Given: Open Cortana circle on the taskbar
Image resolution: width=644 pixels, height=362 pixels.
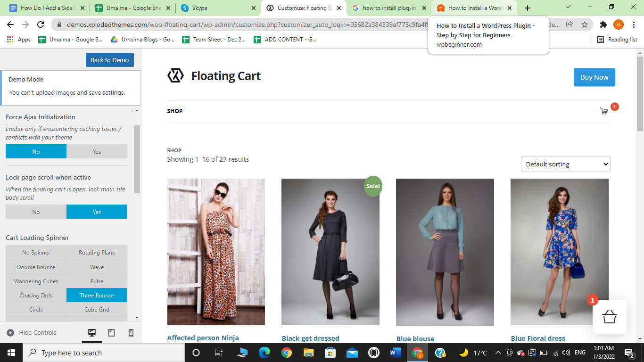Looking at the screenshot, I should click(x=196, y=353).
